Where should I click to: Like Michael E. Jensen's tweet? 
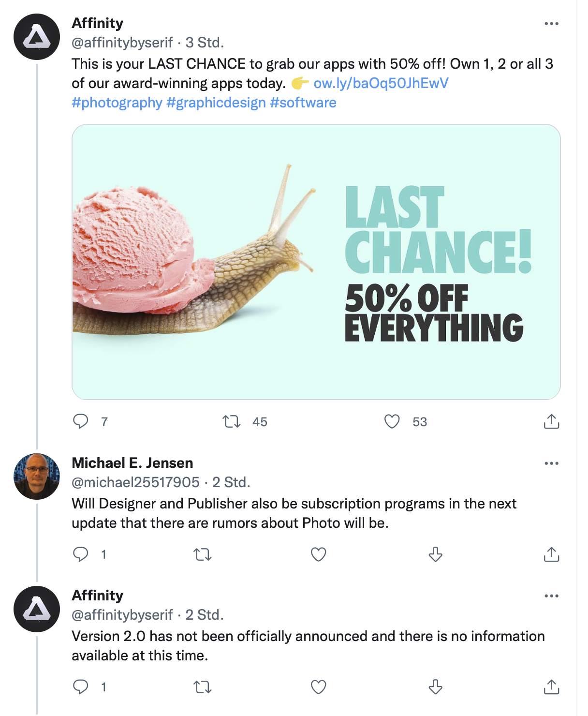coord(318,554)
